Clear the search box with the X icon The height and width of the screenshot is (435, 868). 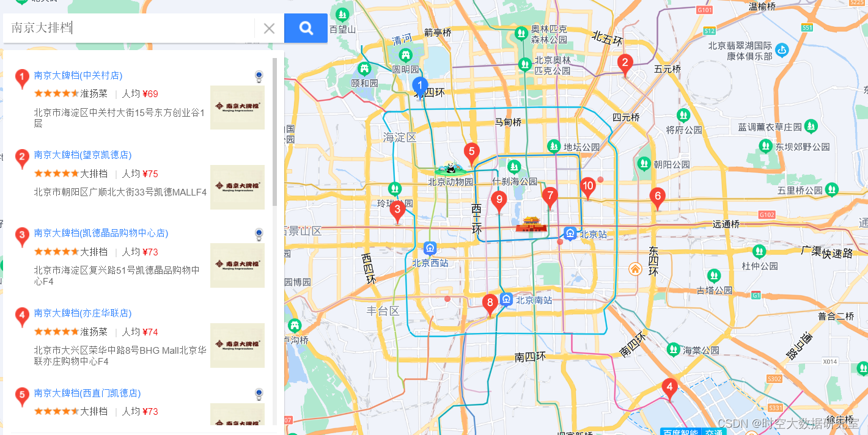click(269, 28)
